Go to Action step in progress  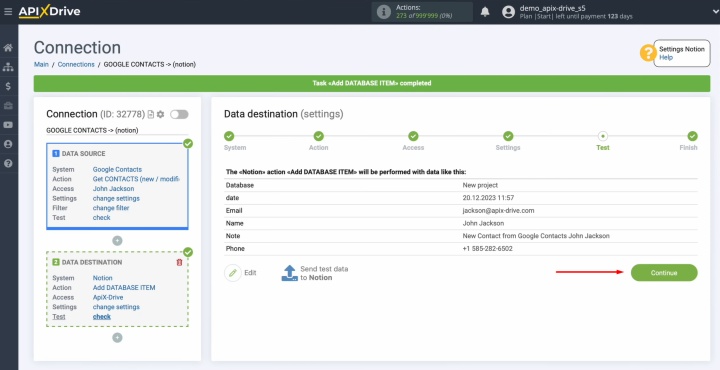tap(319, 136)
